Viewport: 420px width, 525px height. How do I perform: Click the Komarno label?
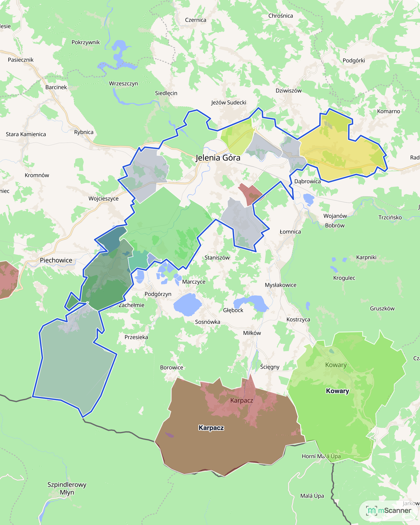pos(388,111)
